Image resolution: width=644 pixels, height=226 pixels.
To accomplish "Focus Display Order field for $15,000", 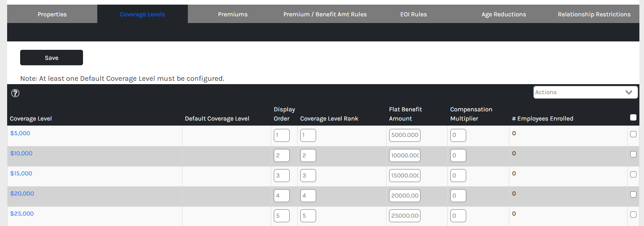I will [x=282, y=176].
